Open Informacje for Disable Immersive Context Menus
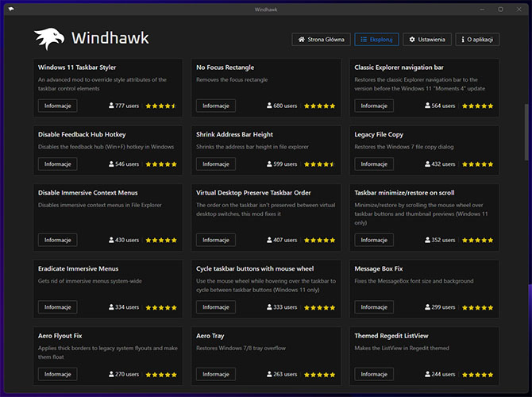 pyautogui.click(x=58, y=240)
